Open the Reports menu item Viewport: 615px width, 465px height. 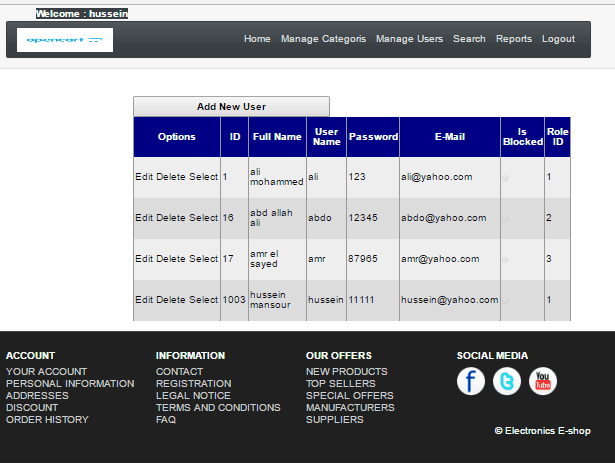514,39
